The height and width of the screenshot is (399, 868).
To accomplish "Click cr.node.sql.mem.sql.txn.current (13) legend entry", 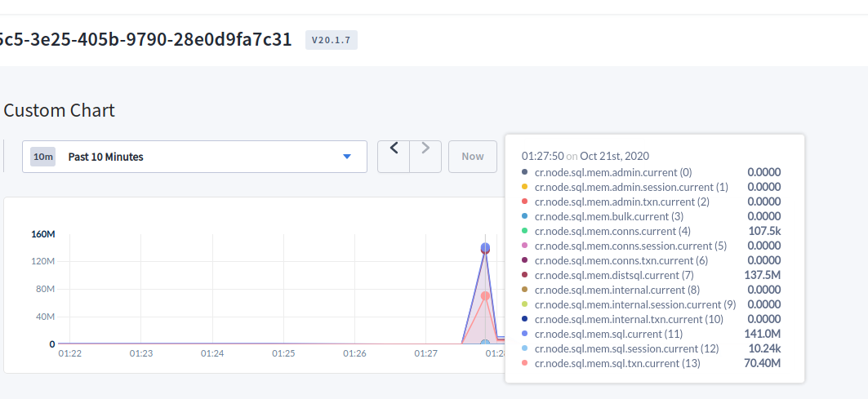I will 617,363.
